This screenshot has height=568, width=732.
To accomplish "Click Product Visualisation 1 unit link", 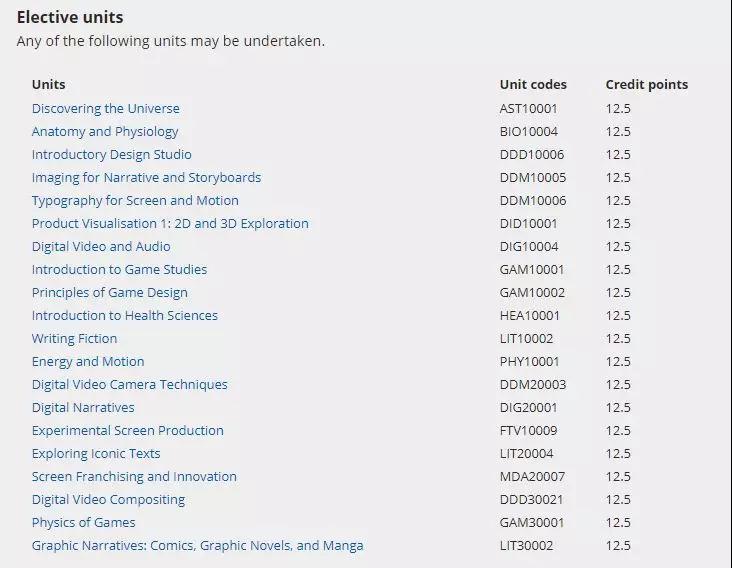I will click(x=170, y=224).
